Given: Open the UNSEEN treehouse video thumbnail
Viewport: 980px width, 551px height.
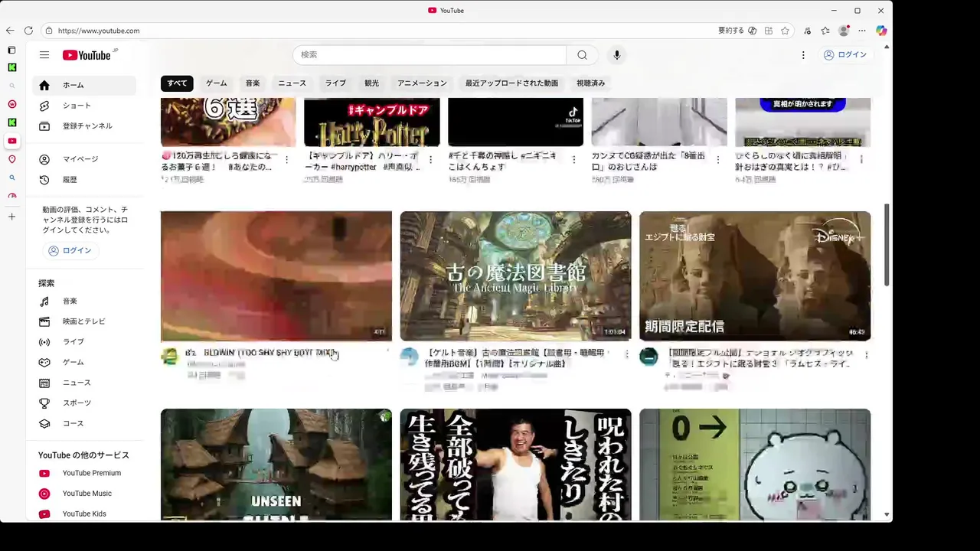Looking at the screenshot, I should [276, 465].
